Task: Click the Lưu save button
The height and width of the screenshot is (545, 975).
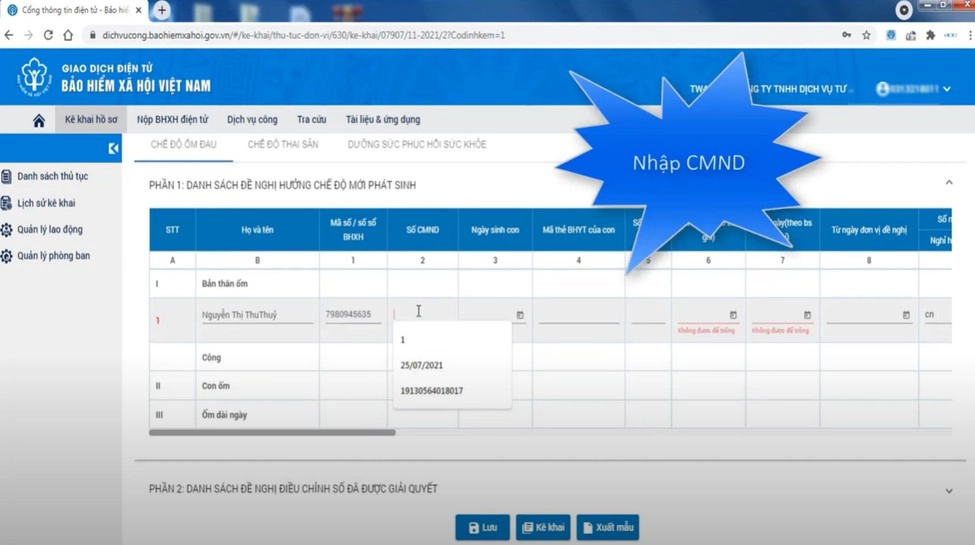Action: click(482, 527)
